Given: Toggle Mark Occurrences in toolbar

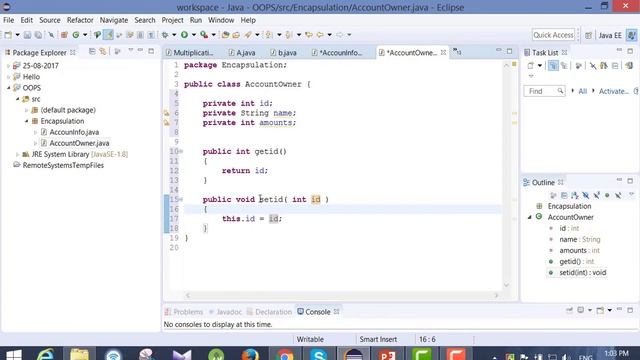Looking at the screenshot, I should 108,35.
